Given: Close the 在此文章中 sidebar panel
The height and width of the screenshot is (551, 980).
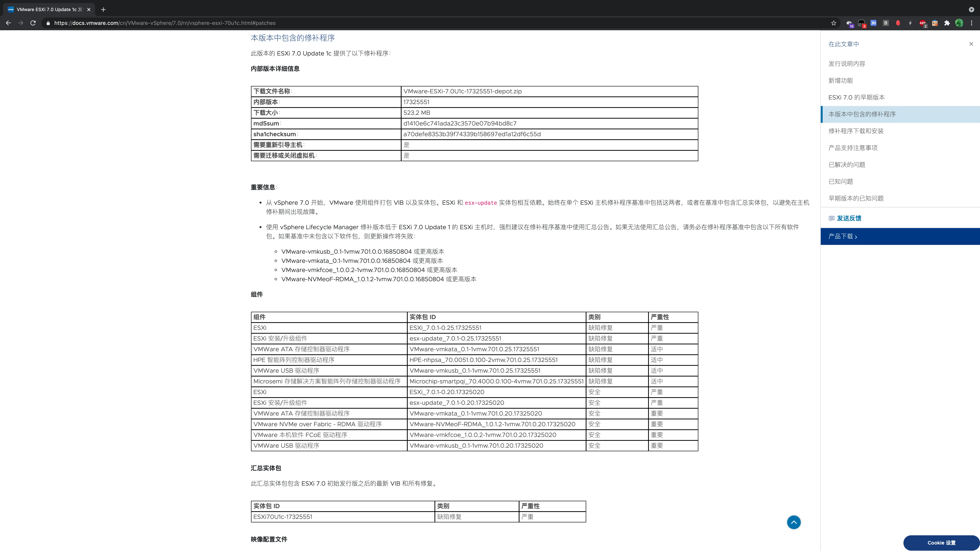Looking at the screenshot, I should (x=971, y=44).
